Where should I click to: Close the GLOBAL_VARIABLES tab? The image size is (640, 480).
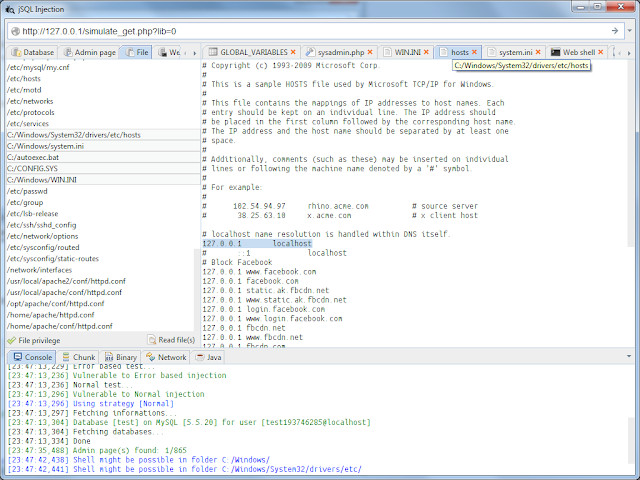click(293, 52)
